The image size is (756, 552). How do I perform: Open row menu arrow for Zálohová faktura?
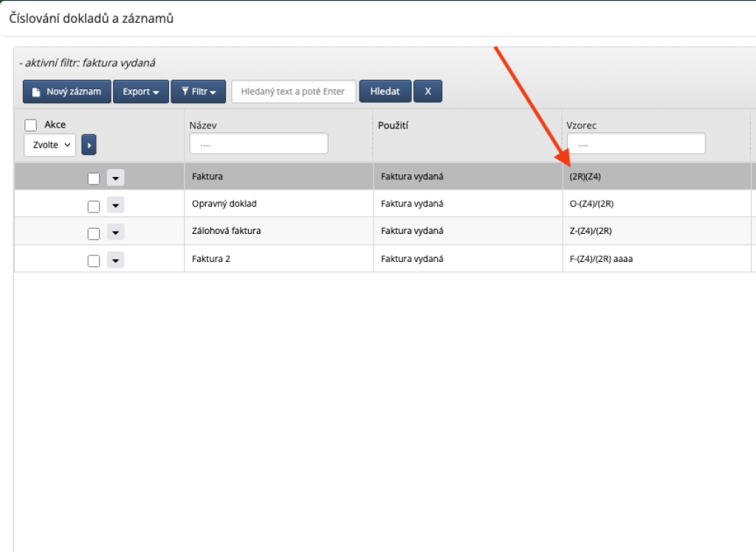pos(115,233)
